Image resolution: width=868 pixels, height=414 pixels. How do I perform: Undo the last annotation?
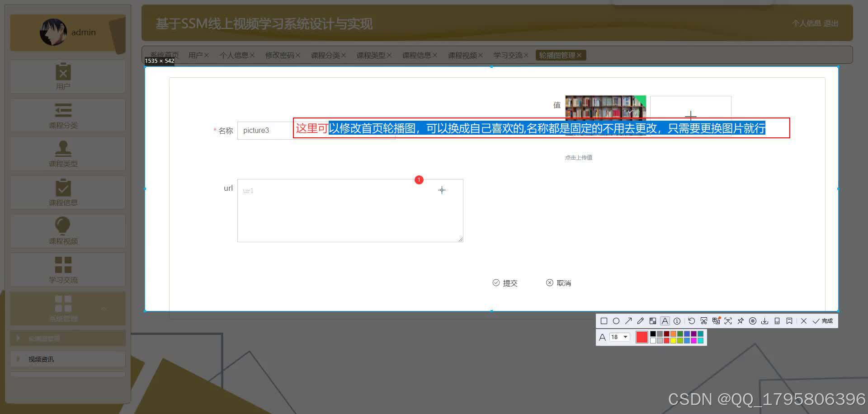pos(691,321)
